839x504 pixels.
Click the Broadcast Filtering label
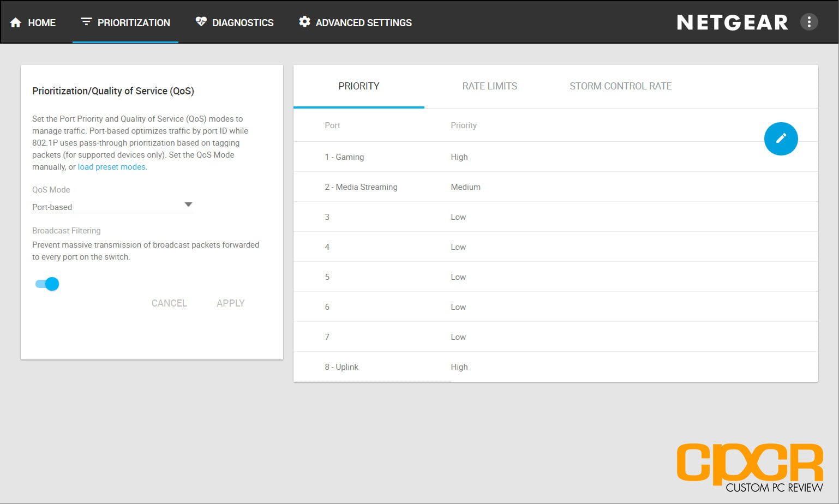(x=67, y=231)
